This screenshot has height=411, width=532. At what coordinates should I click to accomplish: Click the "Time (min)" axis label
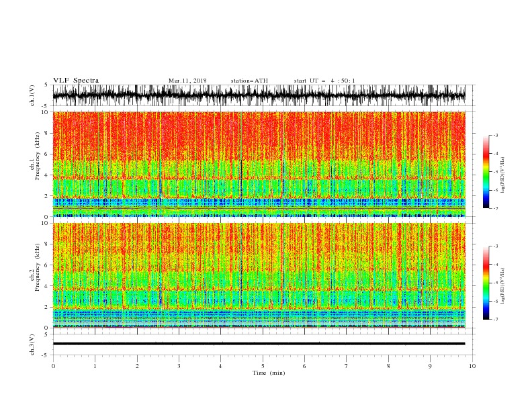[269, 373]
